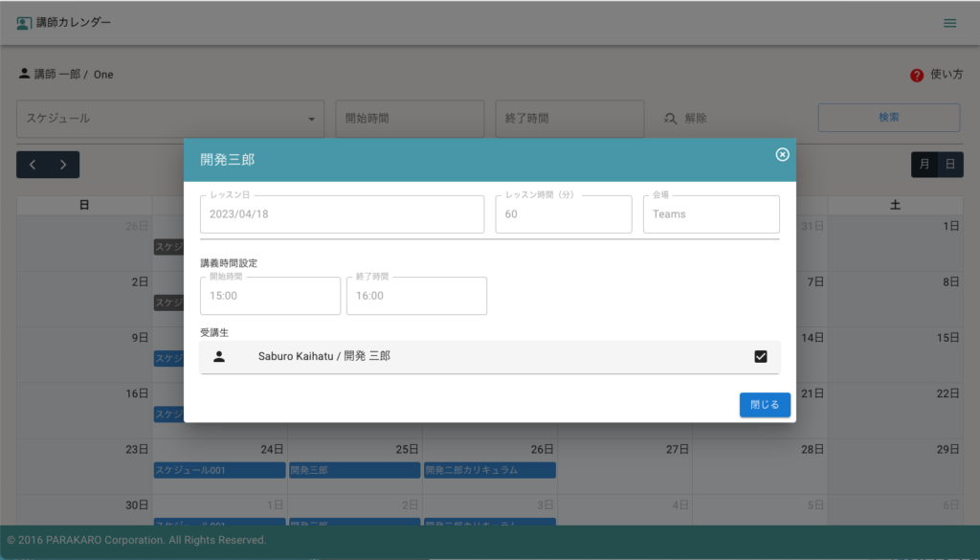Click the student person icon for Saburo Kaihatu
This screenshot has height=560, width=980.
click(x=219, y=356)
